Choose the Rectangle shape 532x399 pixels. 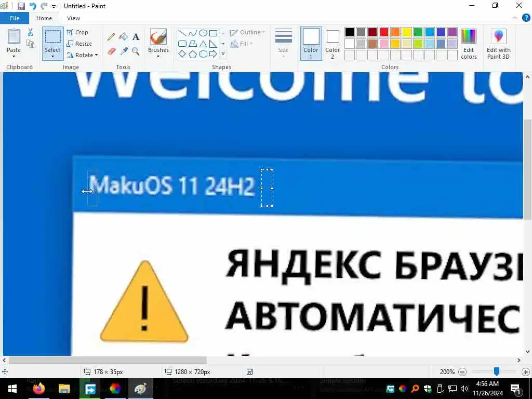[213, 33]
